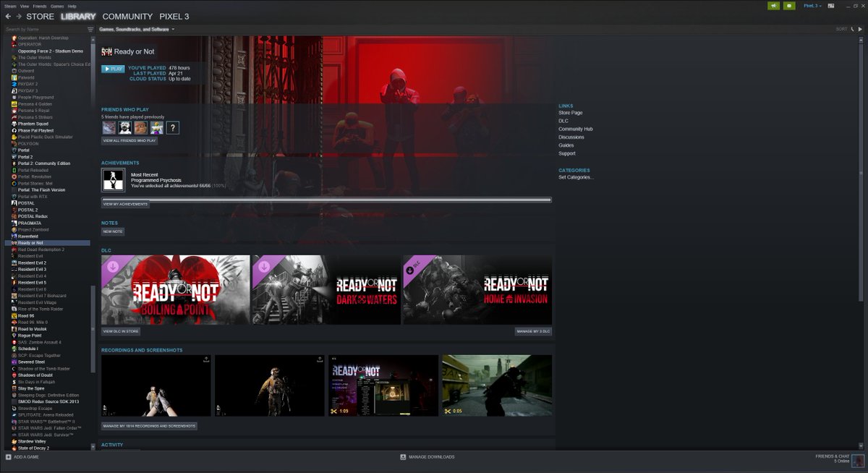
Task: Click the game list scrollbar
Action: (92, 329)
